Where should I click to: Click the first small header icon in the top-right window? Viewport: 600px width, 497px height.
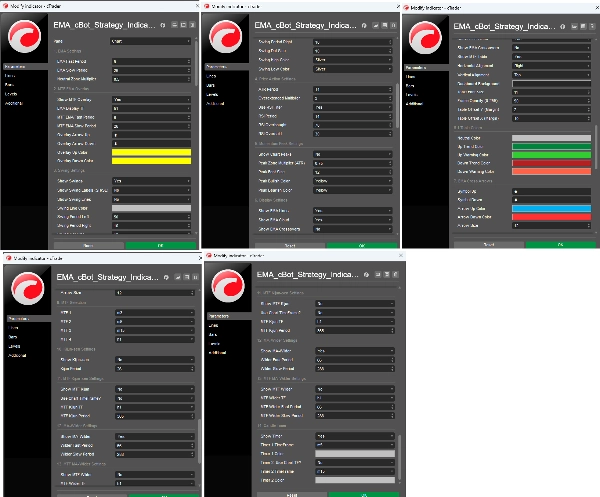coord(574,26)
